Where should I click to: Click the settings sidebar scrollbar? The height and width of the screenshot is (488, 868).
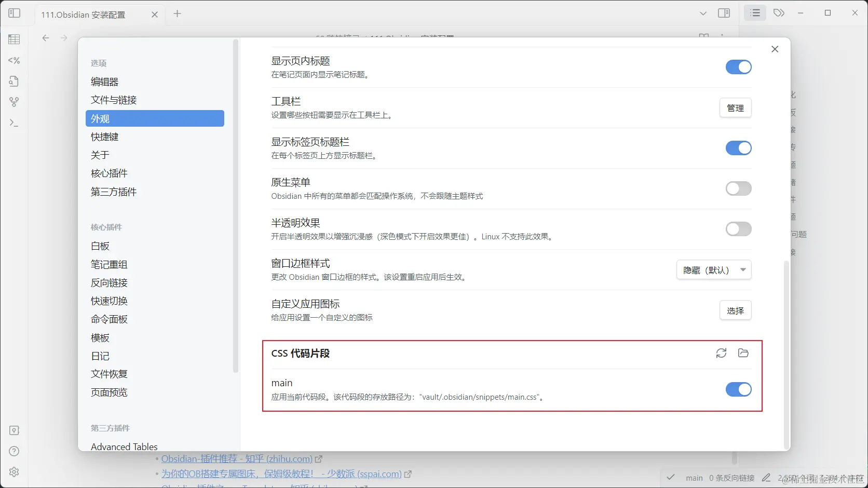pyautogui.click(x=236, y=207)
